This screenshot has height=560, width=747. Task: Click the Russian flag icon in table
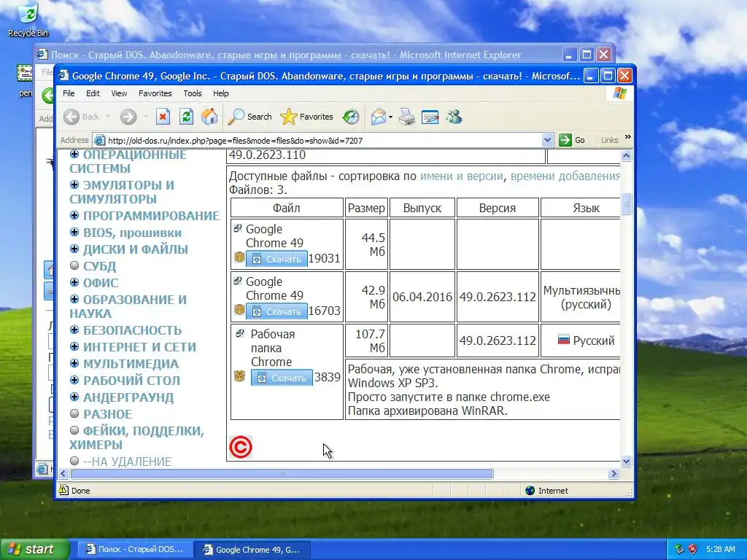[564, 340]
